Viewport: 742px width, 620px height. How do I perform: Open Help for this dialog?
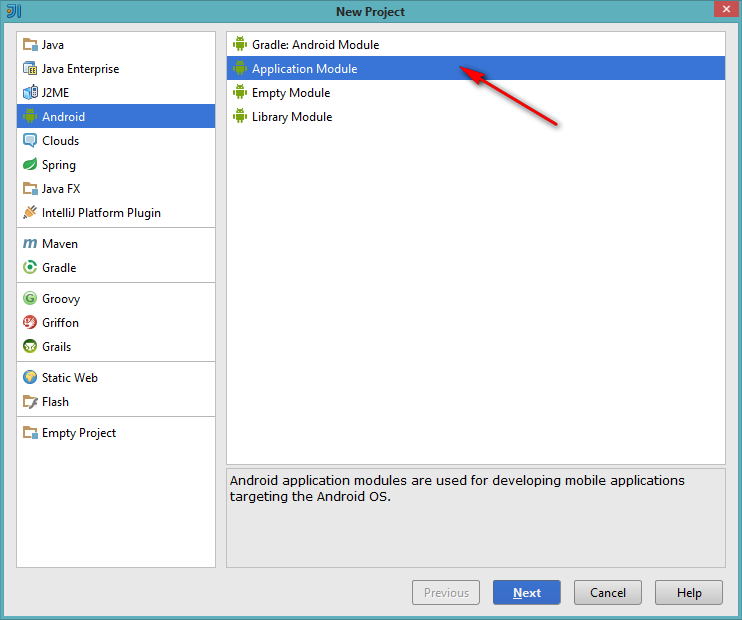click(x=689, y=593)
